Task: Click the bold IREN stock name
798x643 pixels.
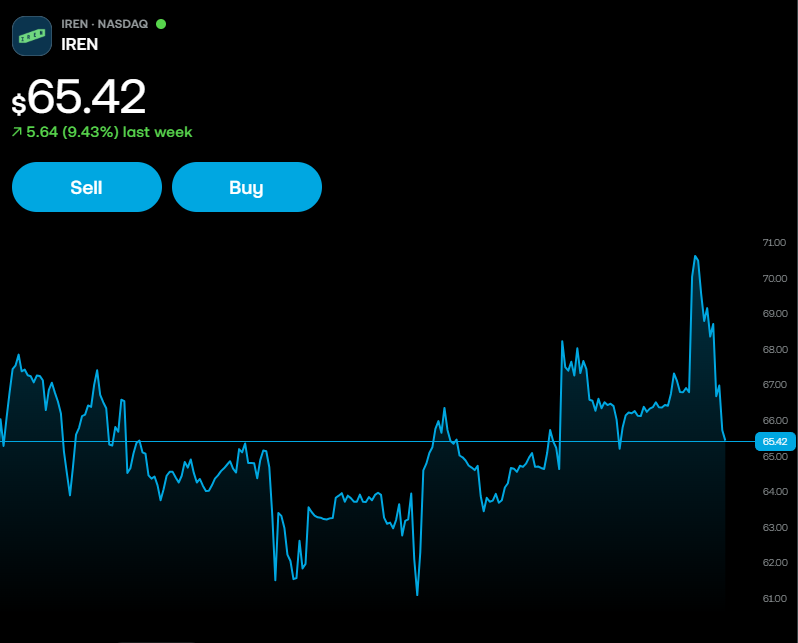Action: (x=79, y=44)
